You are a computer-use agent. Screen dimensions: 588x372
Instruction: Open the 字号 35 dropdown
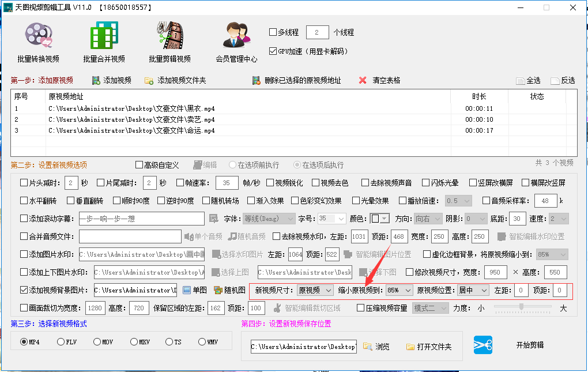332,219
